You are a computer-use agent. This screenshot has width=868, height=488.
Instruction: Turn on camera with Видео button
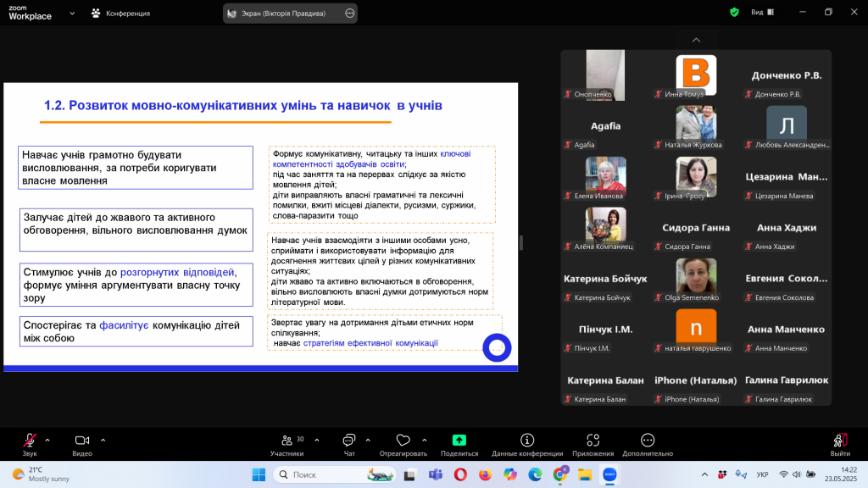(x=82, y=444)
